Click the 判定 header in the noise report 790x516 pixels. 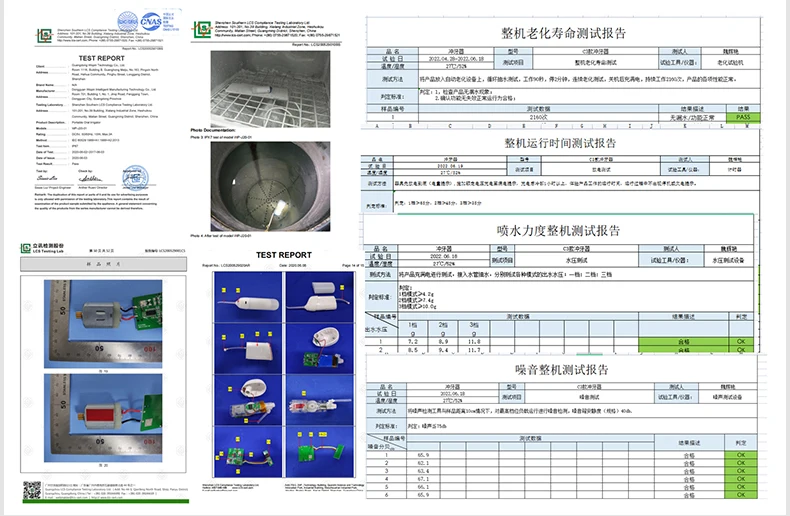tap(741, 443)
